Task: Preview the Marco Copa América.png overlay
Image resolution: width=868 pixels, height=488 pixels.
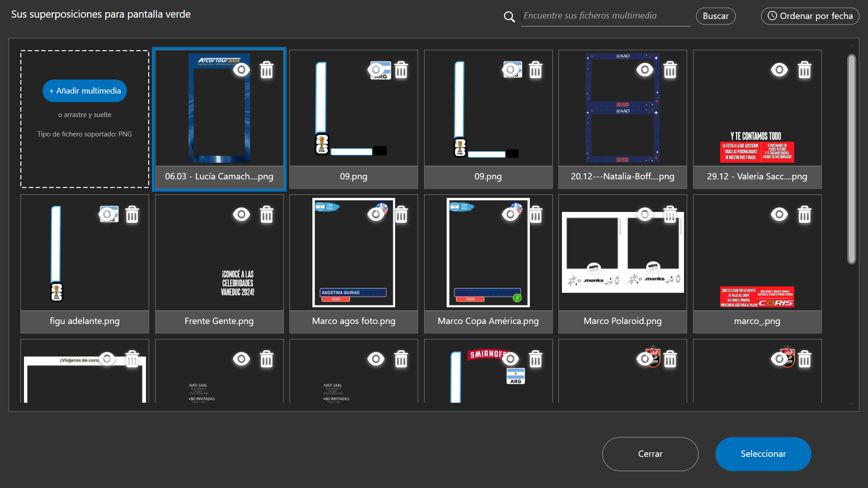Action: point(510,215)
